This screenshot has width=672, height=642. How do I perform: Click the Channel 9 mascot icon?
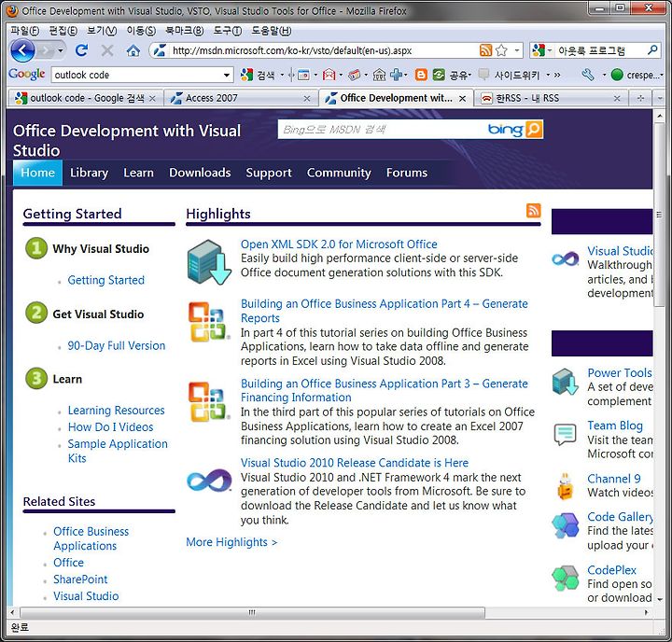tap(565, 486)
